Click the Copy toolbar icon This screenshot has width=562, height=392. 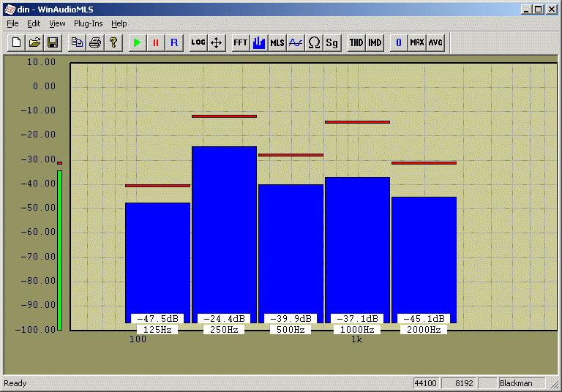[76, 42]
